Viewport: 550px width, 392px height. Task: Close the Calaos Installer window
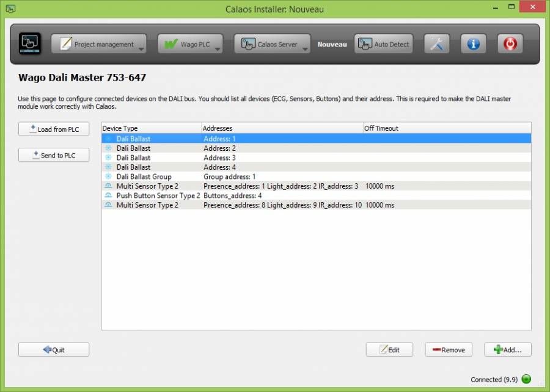(532, 7)
